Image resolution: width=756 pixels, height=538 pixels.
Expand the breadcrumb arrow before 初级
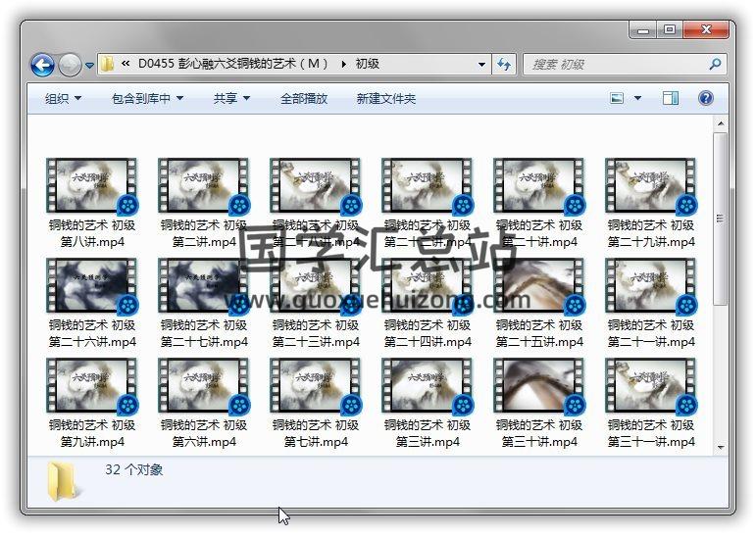(x=343, y=64)
